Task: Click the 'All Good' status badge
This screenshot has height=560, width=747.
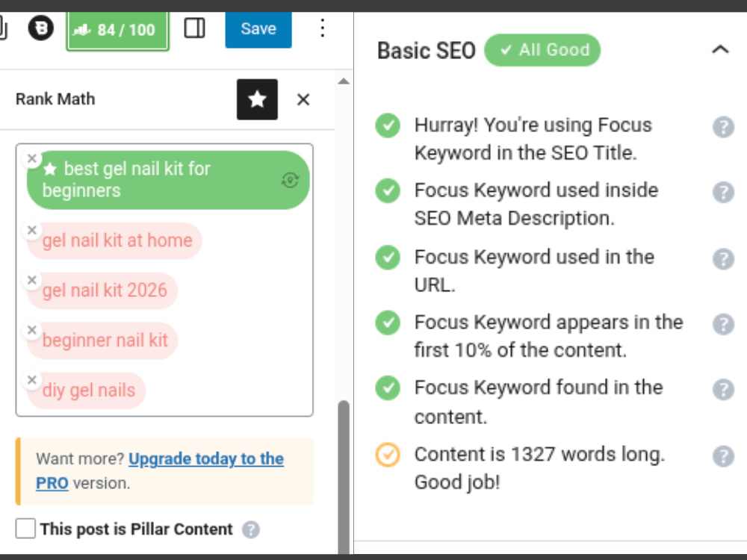Action: tap(542, 50)
